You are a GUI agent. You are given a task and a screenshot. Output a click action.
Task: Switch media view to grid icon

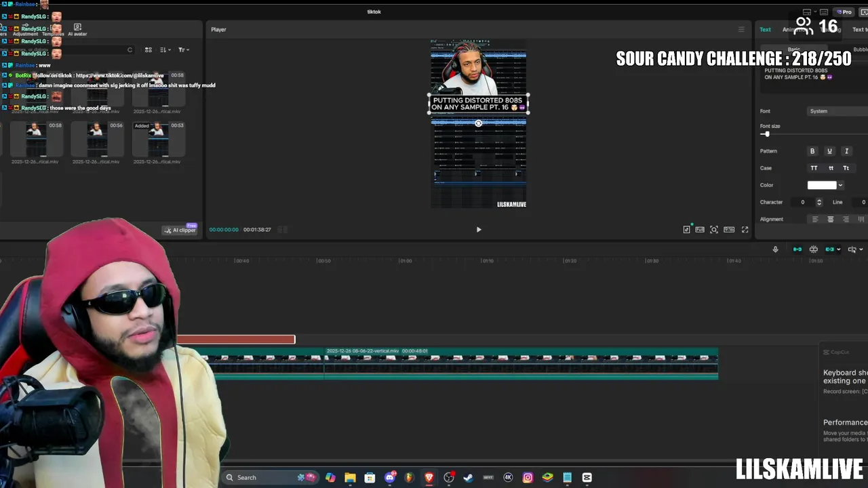point(149,50)
